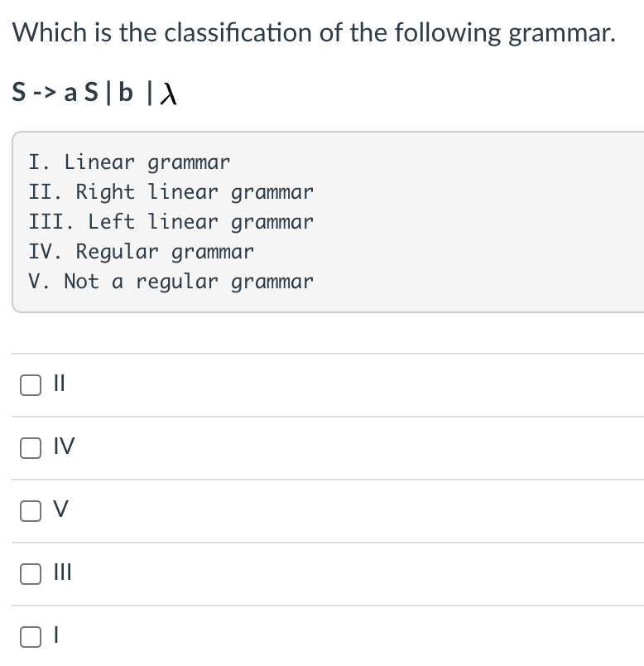This screenshot has width=644, height=666.
Task: Click the line 'III. Left linear grammar'
Action: point(171,222)
